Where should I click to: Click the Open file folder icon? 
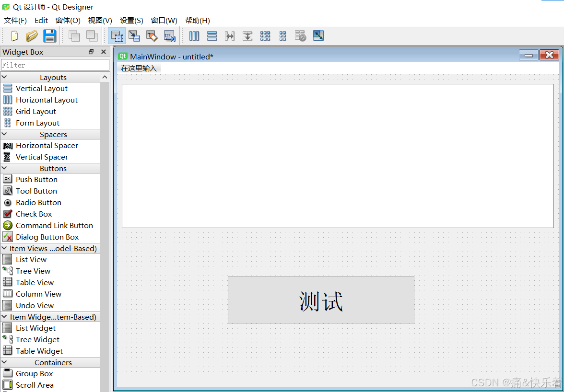tap(32, 36)
